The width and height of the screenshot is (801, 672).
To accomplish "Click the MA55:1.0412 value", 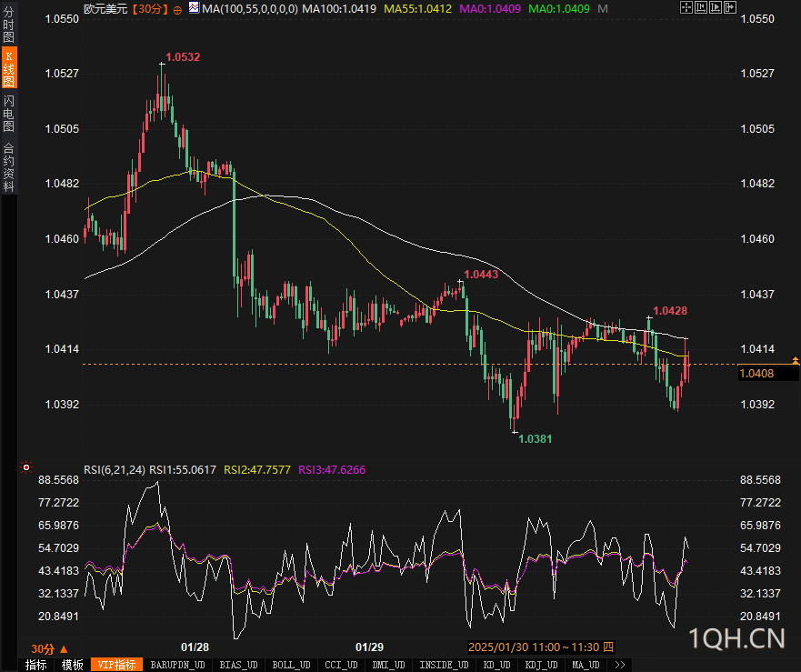I will click(x=418, y=9).
